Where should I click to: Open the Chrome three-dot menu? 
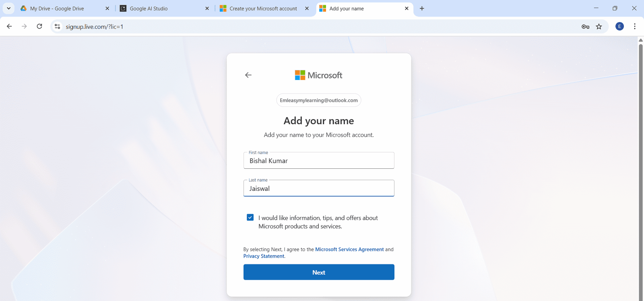coord(635,27)
